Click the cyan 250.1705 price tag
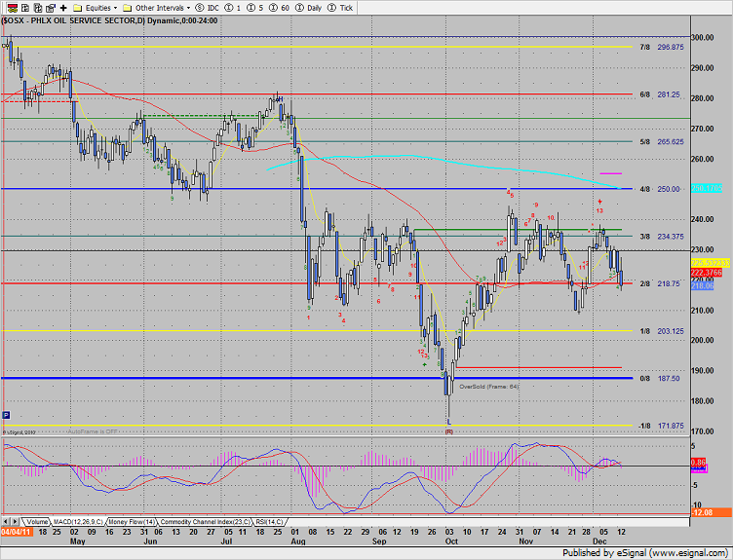733x560 pixels. click(707, 188)
